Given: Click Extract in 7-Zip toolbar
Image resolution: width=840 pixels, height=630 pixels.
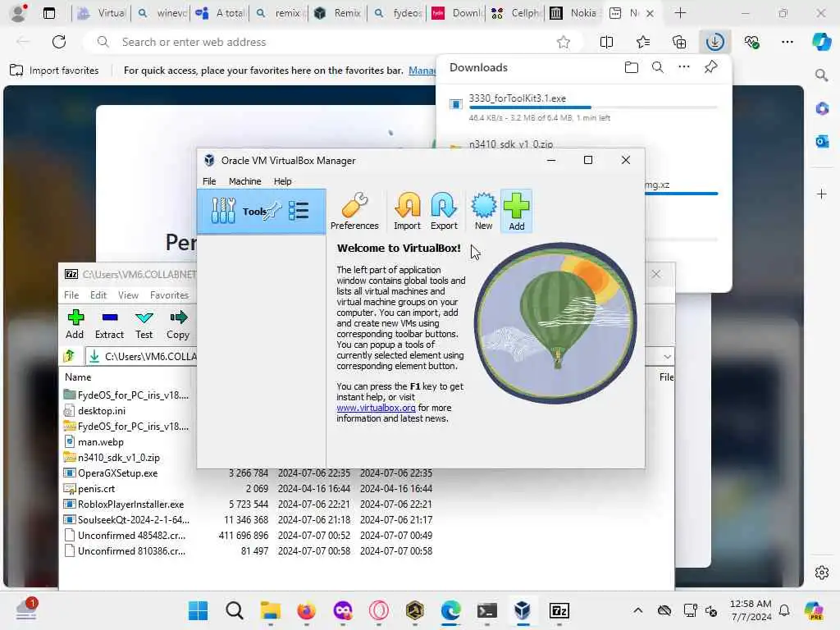Looking at the screenshot, I should 109,324.
